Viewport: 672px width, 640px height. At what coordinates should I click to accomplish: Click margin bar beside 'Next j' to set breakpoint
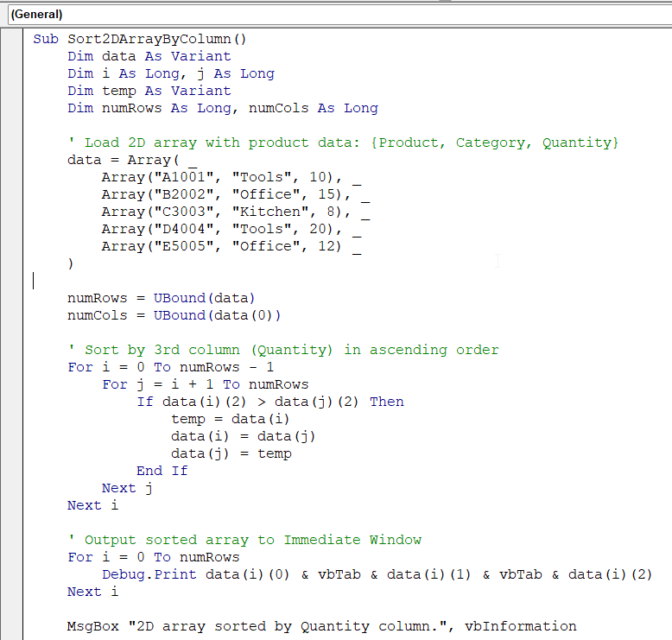coord(12,488)
